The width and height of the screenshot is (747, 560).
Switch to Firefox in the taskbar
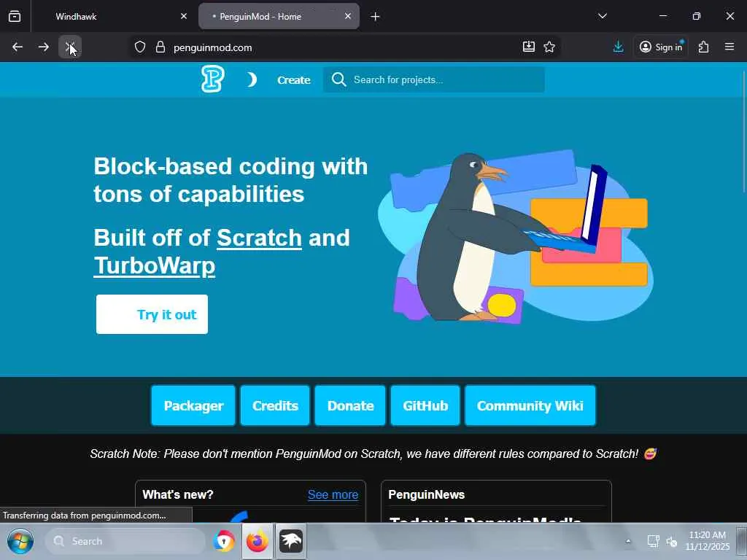258,542
